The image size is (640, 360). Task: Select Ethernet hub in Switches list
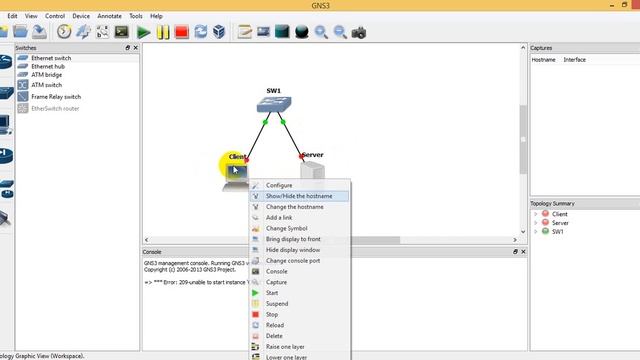tap(48, 66)
